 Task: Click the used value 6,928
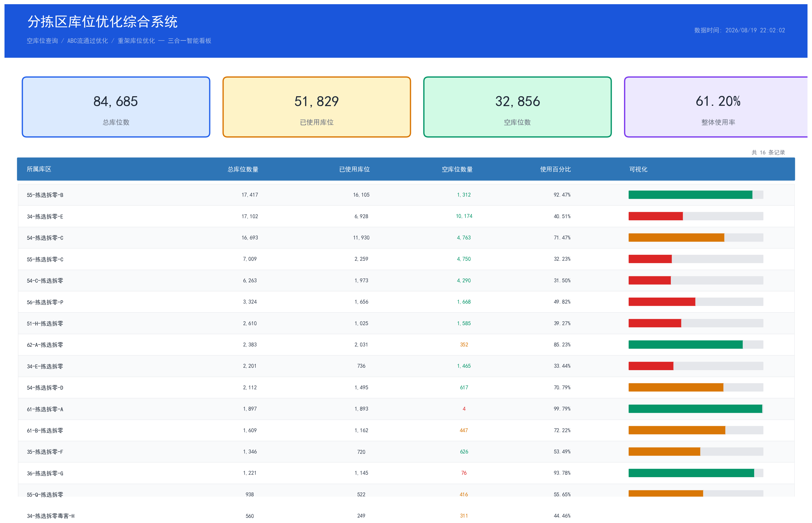point(361,216)
